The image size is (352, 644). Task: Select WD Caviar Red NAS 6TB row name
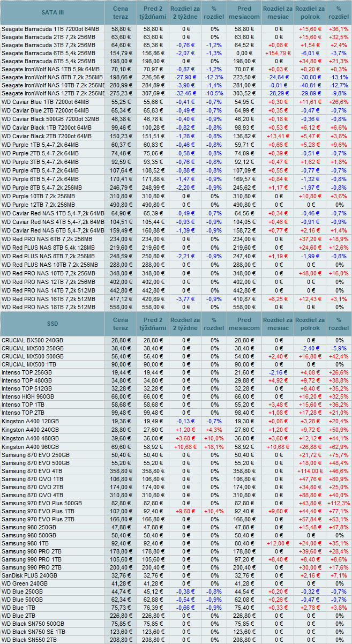pos(53,229)
